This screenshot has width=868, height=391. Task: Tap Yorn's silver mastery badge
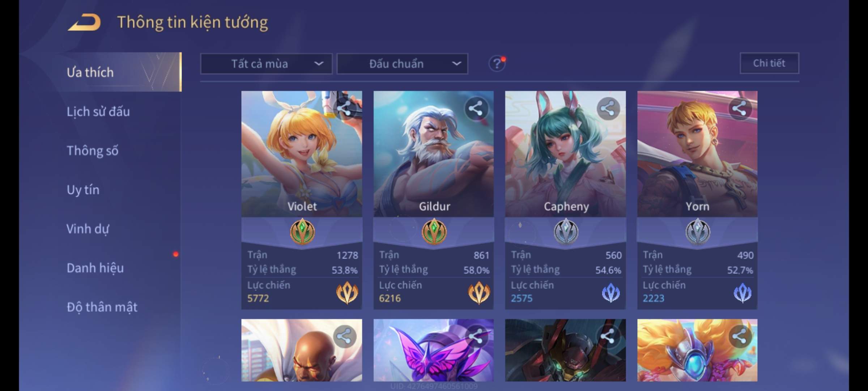(698, 231)
